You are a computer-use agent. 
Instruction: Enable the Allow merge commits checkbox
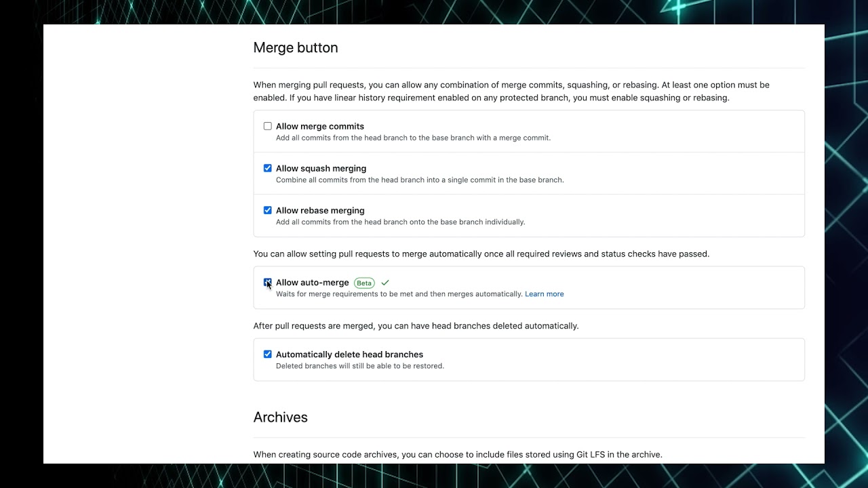coord(268,126)
